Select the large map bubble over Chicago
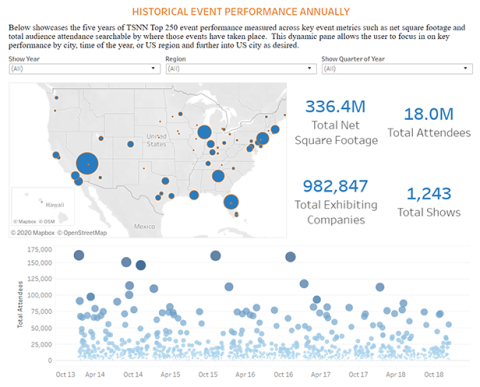This screenshot has width=480, height=387. [204, 132]
